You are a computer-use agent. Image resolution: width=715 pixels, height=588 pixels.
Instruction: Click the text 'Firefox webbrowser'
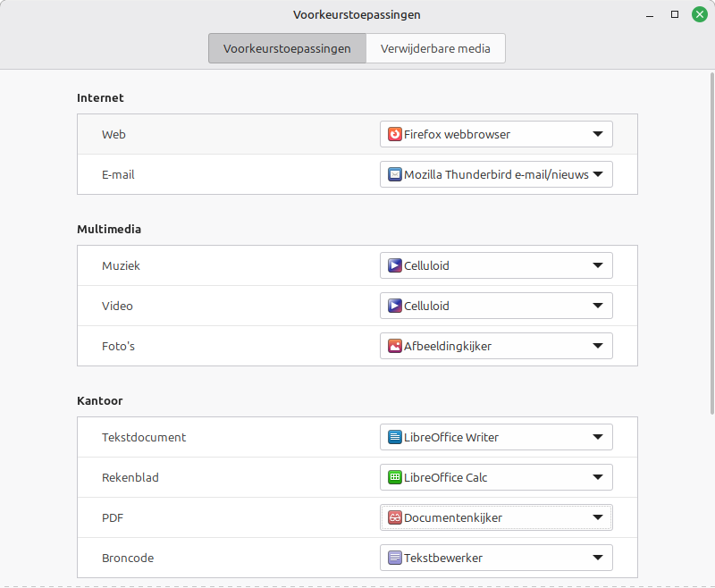coord(457,134)
